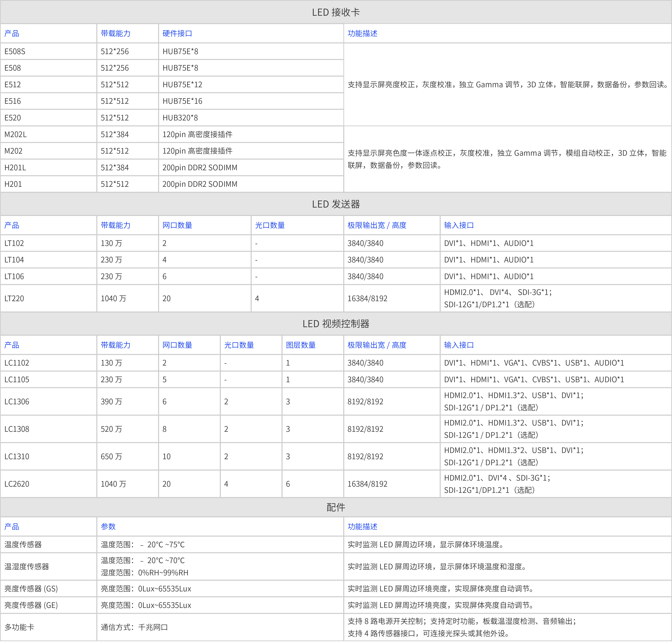The width and height of the screenshot is (672, 644).
Task: Select the E508S product cell
Action: (49, 51)
